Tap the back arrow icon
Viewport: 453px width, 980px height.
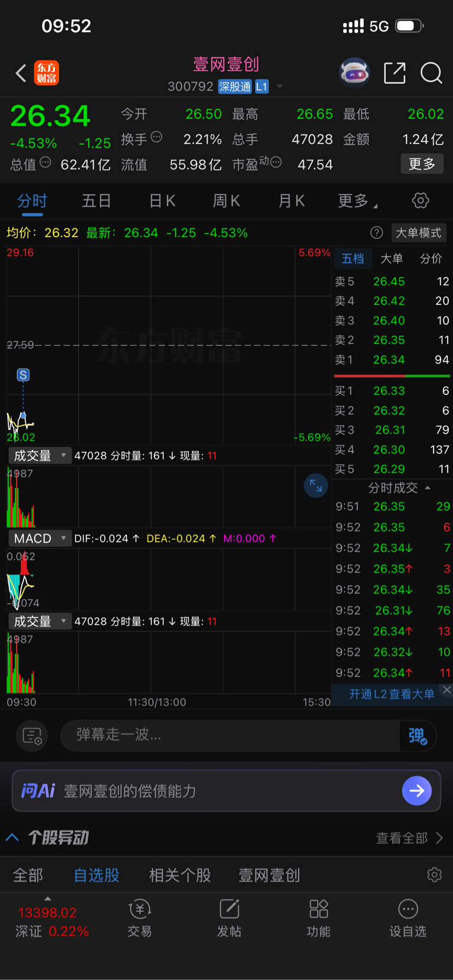(x=21, y=73)
